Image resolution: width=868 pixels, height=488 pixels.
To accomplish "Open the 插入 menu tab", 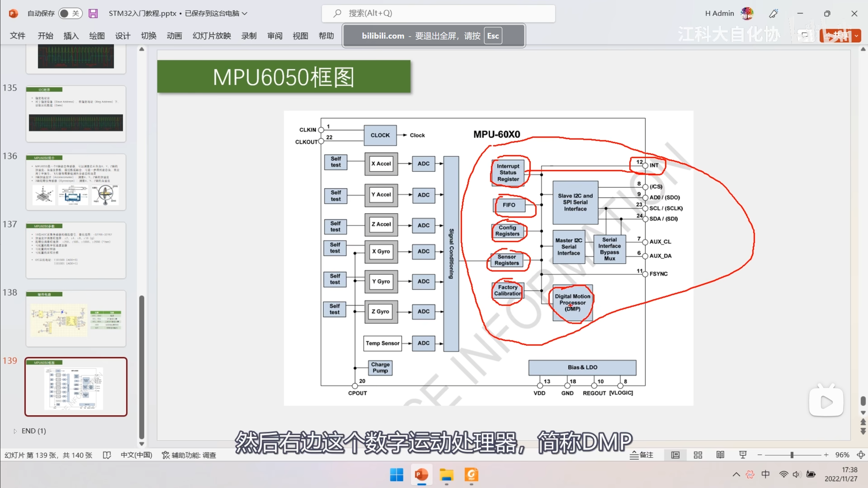I will (x=71, y=36).
